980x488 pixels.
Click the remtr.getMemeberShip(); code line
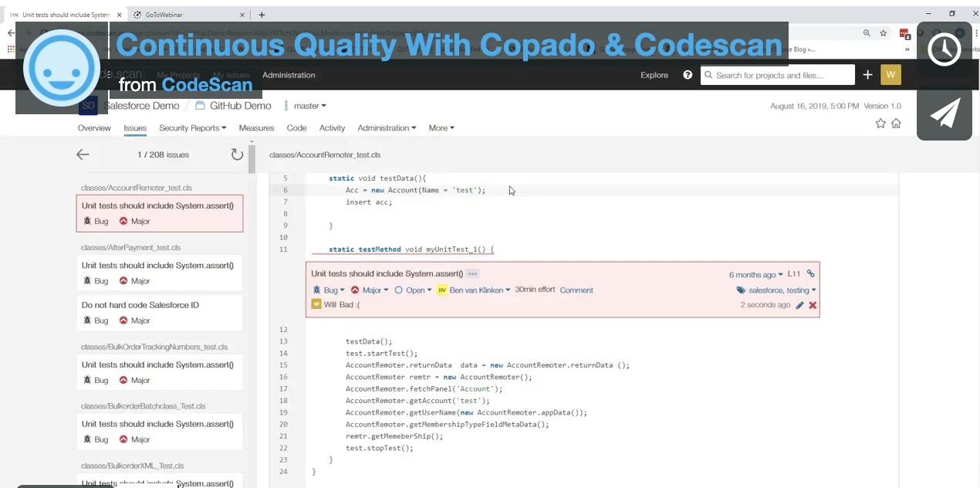click(x=394, y=436)
